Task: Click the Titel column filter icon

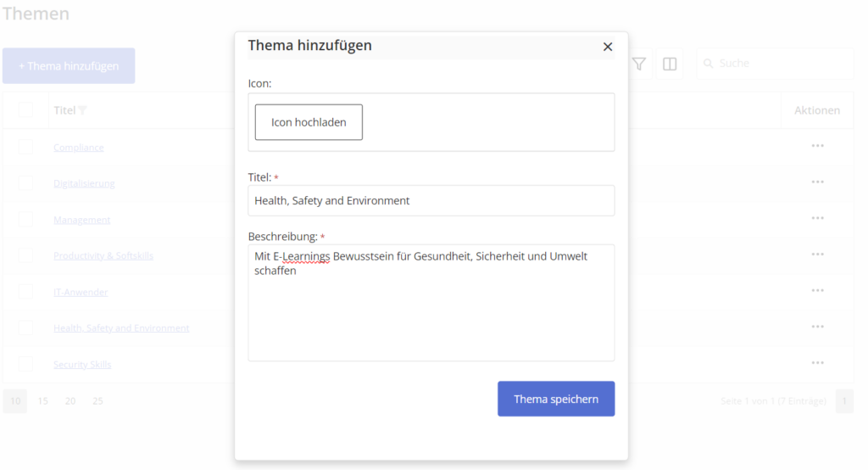Action: (x=82, y=110)
